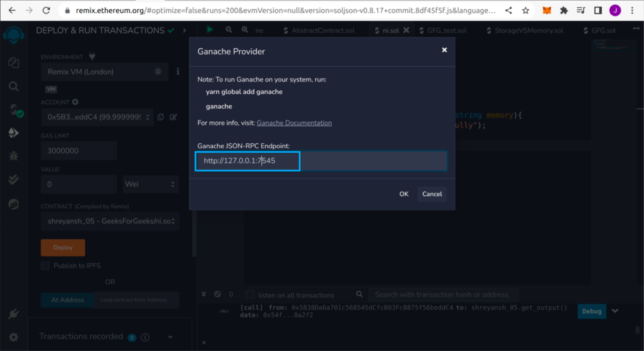The height and width of the screenshot is (351, 644).
Task: Open the Deploy & Run sidebar icon
Action: (x=13, y=133)
